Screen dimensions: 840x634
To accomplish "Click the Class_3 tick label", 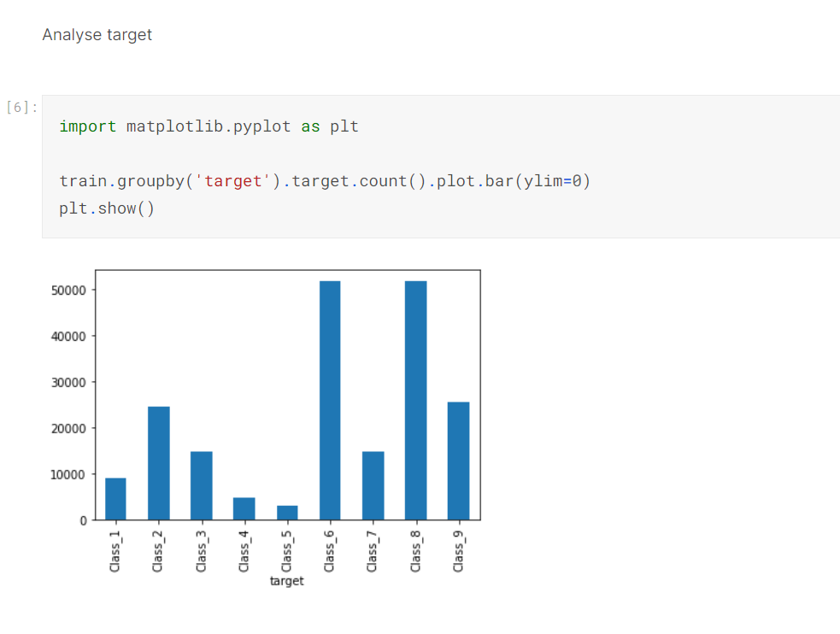I will [x=201, y=549].
